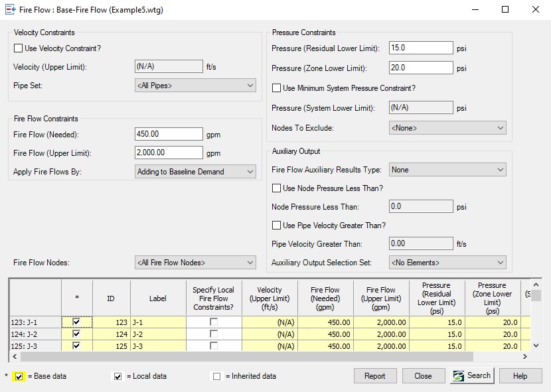The width and height of the screenshot is (551, 392).
Task: Open the Fire Flow Auxiliary Results Type dropdown
Action: [x=501, y=169]
